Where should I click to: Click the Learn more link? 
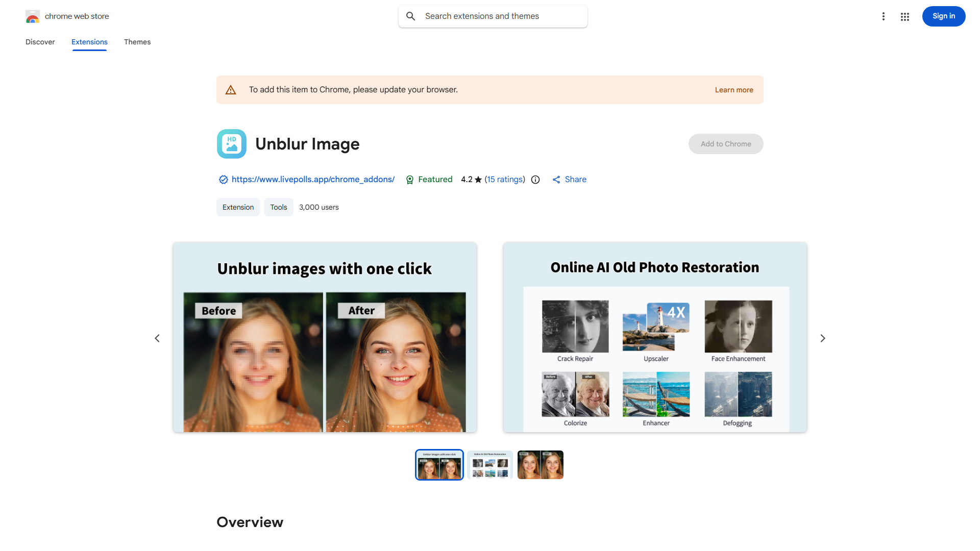click(733, 90)
